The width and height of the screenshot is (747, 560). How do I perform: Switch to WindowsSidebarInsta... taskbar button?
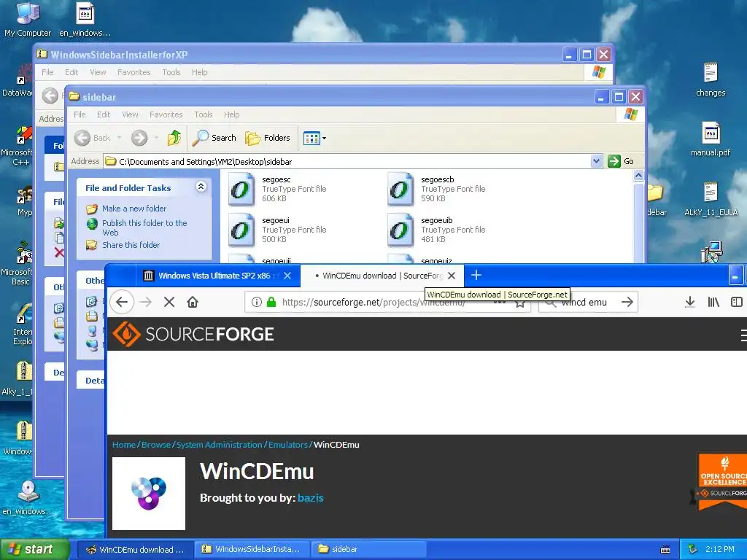252,550
